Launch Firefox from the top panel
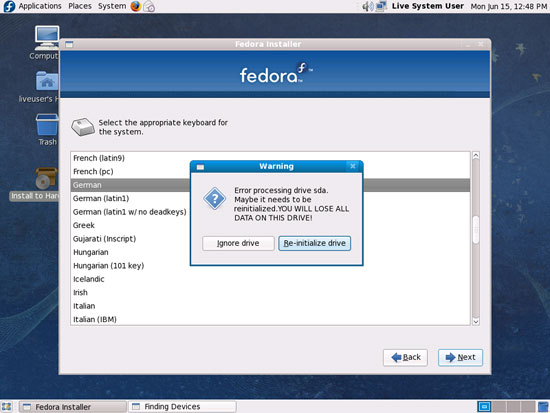This screenshot has height=413, width=550. [x=135, y=6]
